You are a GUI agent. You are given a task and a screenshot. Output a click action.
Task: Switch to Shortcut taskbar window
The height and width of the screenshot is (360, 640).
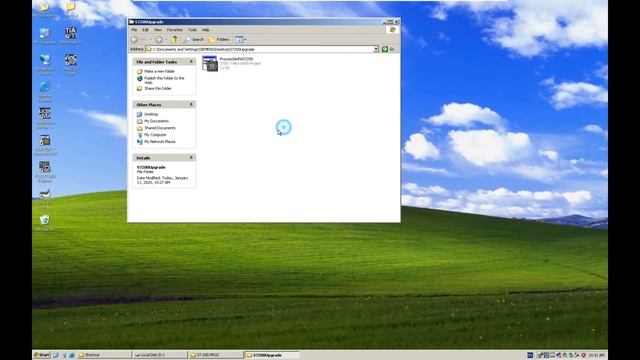coord(104,355)
